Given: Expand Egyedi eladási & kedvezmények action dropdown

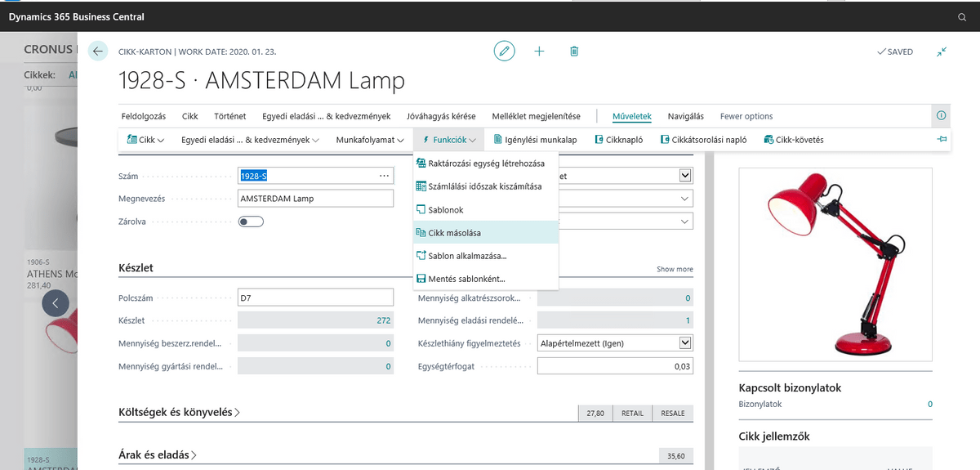Looking at the screenshot, I should click(251, 140).
